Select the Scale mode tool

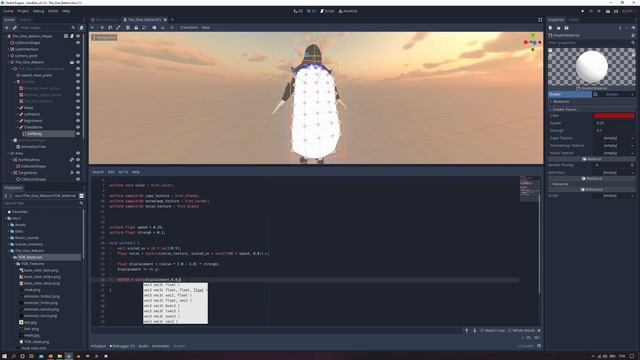tap(118, 28)
